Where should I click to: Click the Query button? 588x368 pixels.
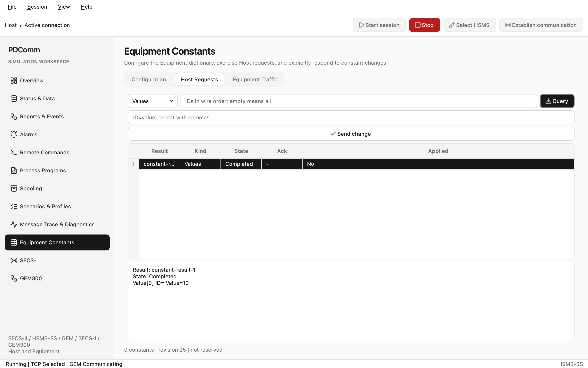[557, 101]
